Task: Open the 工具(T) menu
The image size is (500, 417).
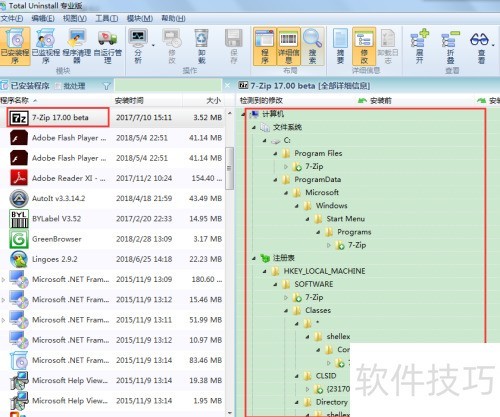Action: 106,18
